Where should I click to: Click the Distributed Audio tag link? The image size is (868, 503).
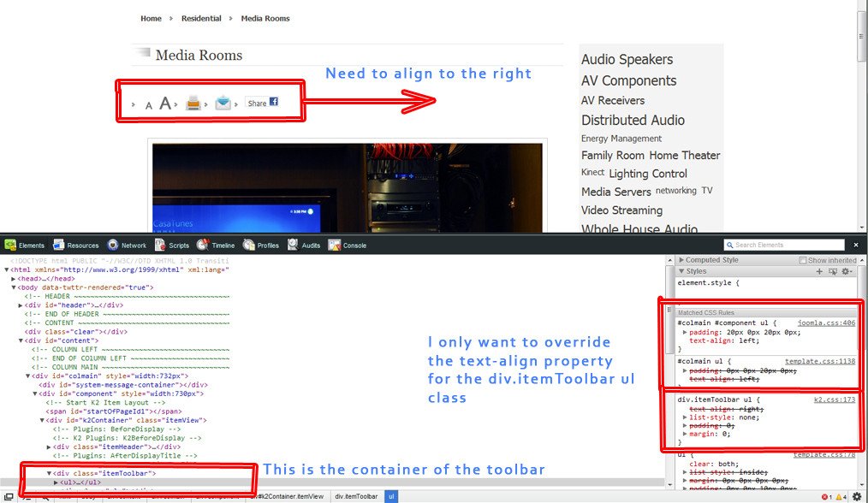click(x=633, y=120)
